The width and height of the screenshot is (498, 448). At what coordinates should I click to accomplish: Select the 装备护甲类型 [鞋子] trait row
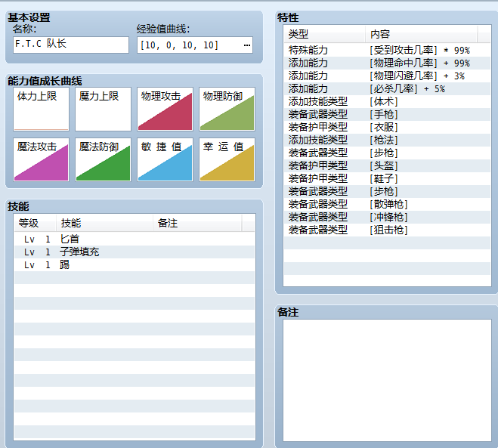coord(387,179)
